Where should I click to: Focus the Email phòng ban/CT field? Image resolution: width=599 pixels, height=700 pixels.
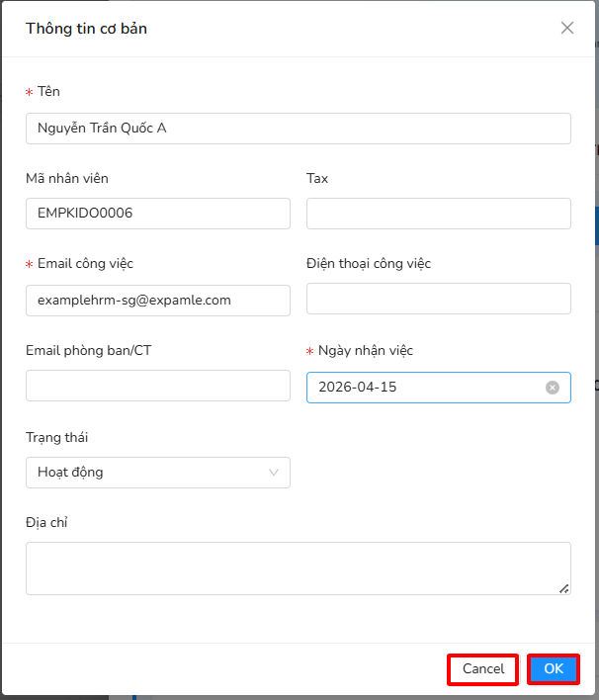(158, 386)
